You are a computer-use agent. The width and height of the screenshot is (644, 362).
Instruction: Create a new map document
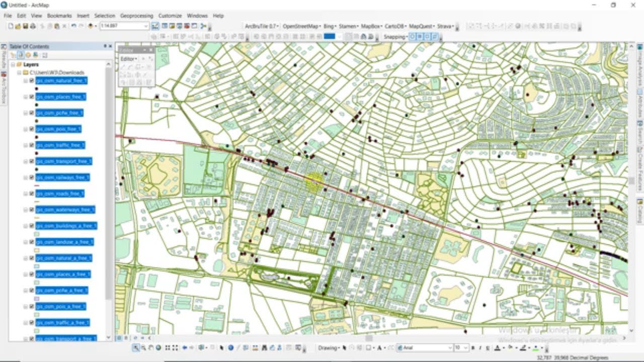(x=11, y=26)
